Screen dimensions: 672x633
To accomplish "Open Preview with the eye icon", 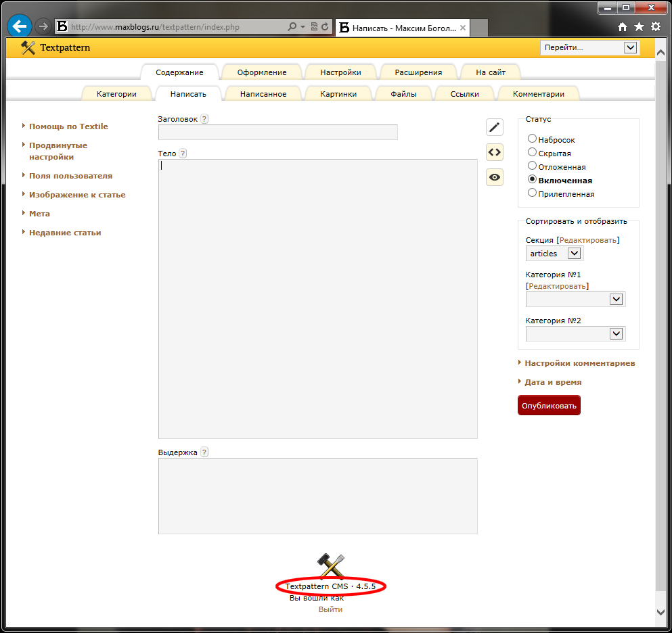I will pyautogui.click(x=494, y=177).
